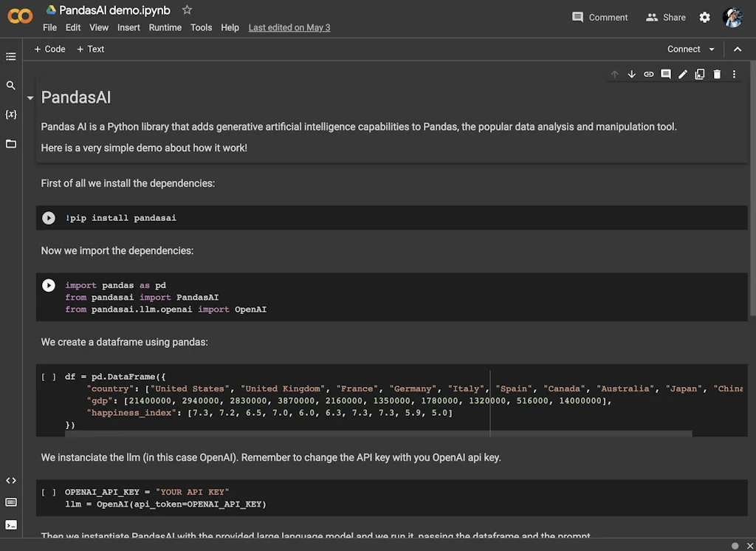The width and height of the screenshot is (756, 551).
Task: Launch a terminal from the bottom sidebar
Action: (x=10, y=526)
